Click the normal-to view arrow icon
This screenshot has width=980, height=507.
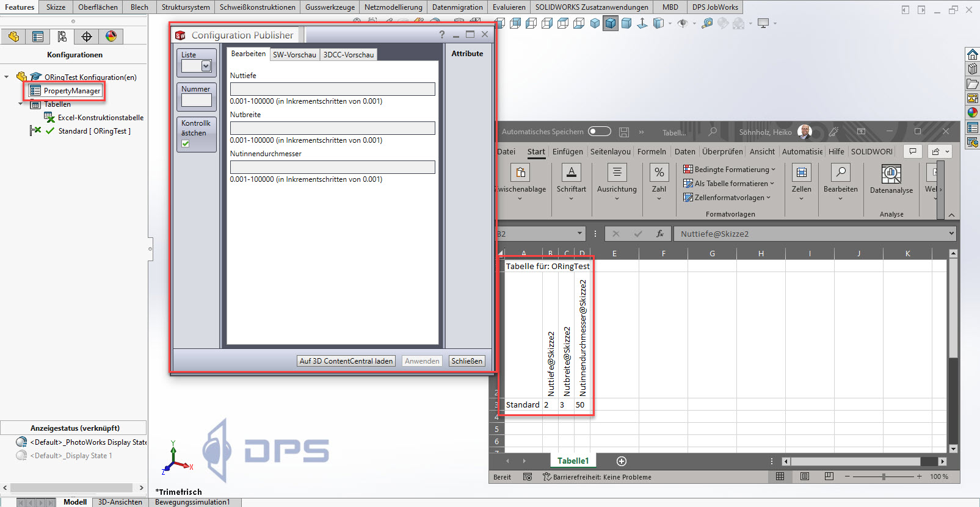click(x=642, y=24)
